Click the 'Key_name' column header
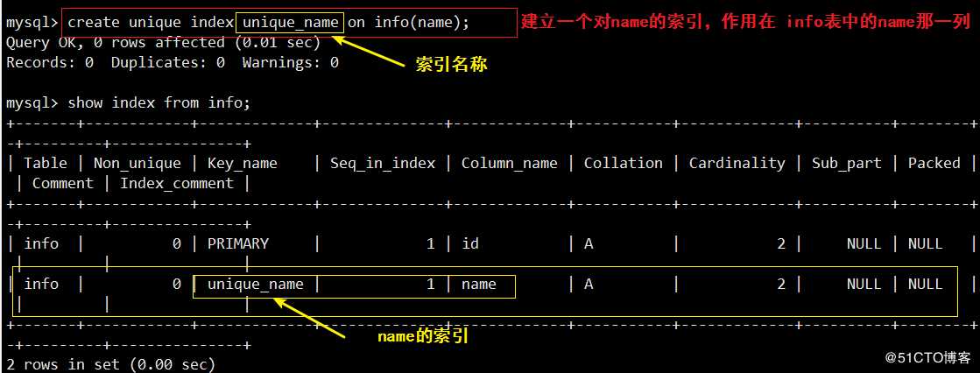The image size is (980, 373). 243,164
